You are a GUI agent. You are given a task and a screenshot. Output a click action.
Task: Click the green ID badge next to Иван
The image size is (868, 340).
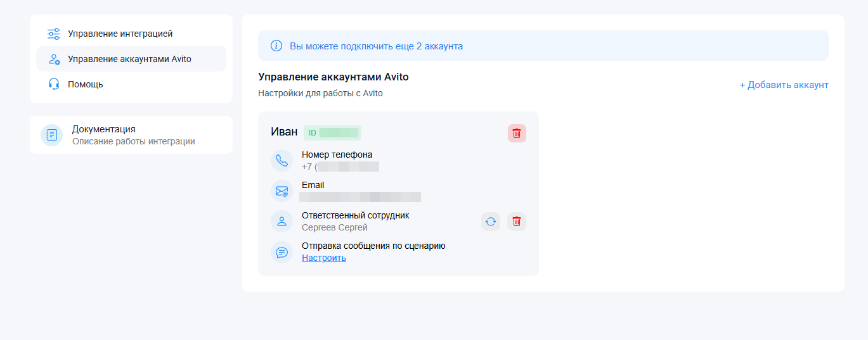[x=332, y=132]
